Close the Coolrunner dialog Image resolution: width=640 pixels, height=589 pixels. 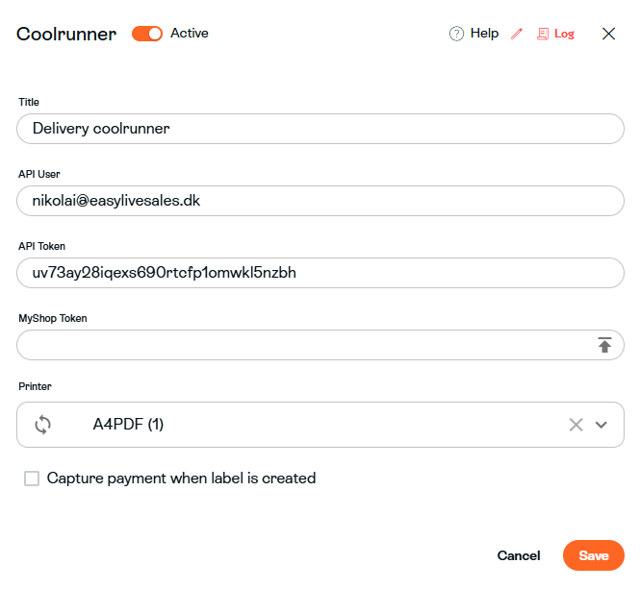click(x=608, y=34)
